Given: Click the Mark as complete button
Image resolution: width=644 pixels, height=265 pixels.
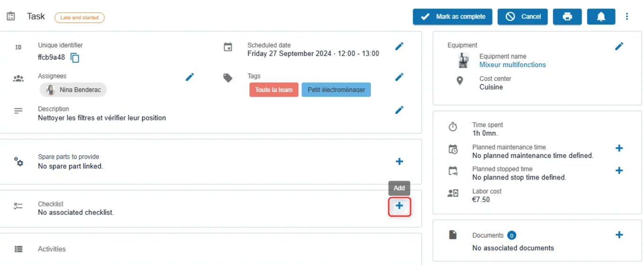Looking at the screenshot, I should (452, 17).
